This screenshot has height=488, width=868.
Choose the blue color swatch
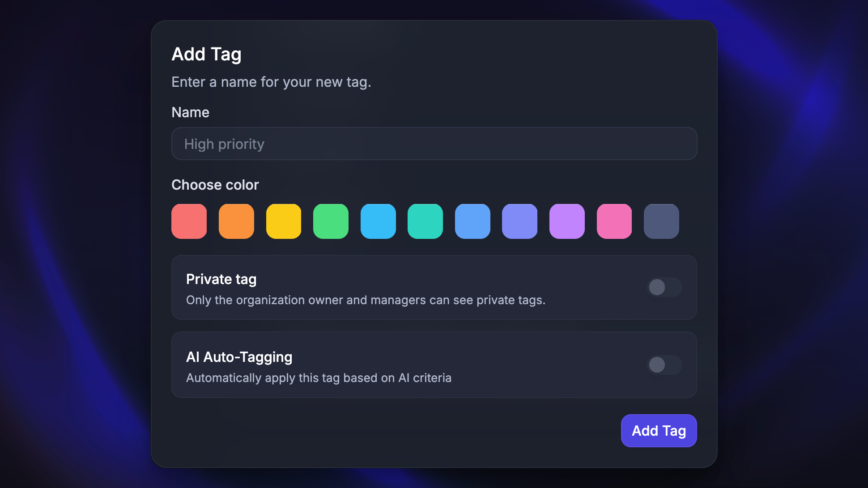point(472,221)
